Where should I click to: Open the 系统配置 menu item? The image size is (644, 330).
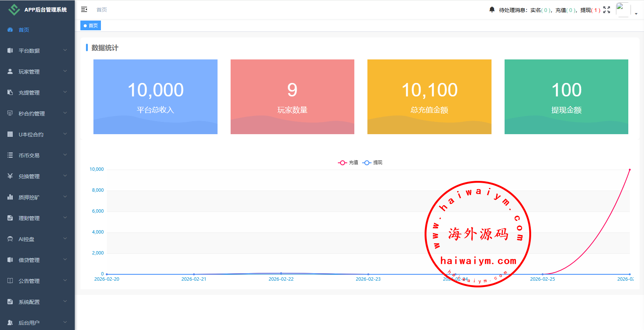click(29, 302)
